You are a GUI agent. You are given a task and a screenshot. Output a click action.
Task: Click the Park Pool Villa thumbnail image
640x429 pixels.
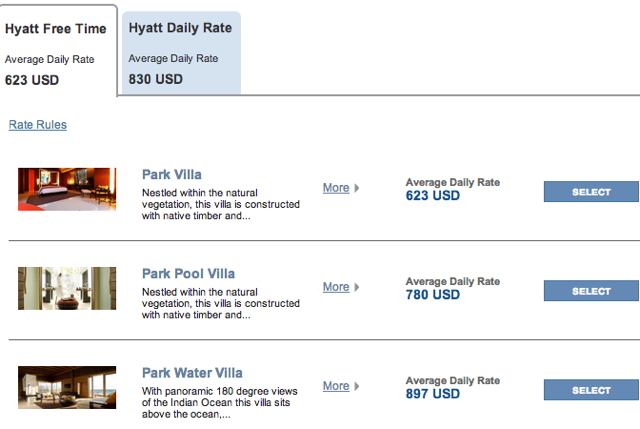(67, 288)
